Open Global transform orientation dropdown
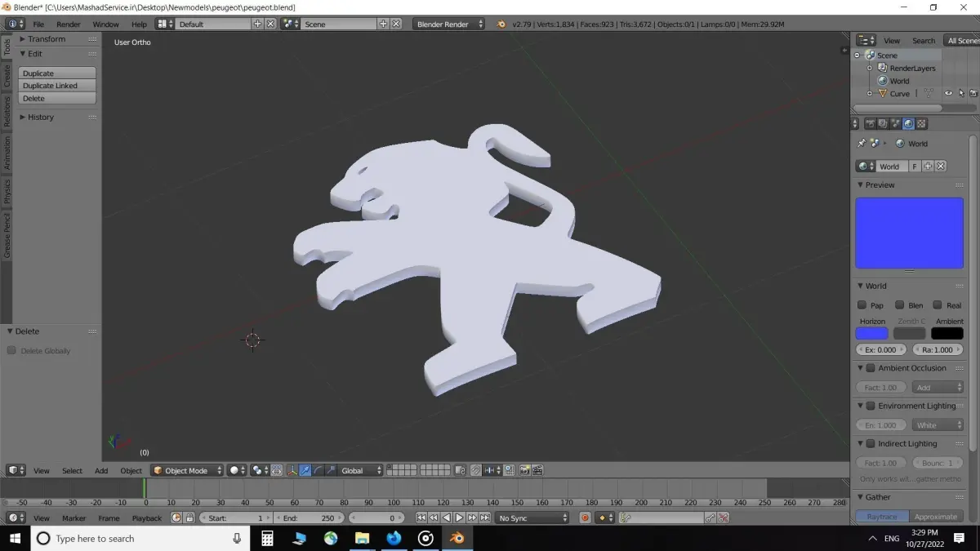Image resolution: width=980 pixels, height=551 pixels. (x=360, y=470)
